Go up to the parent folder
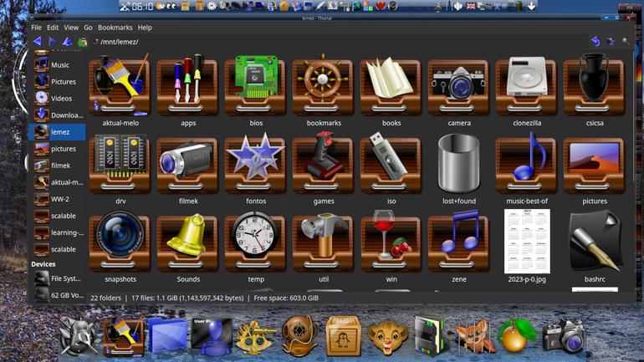The image size is (644, 362). [67, 42]
